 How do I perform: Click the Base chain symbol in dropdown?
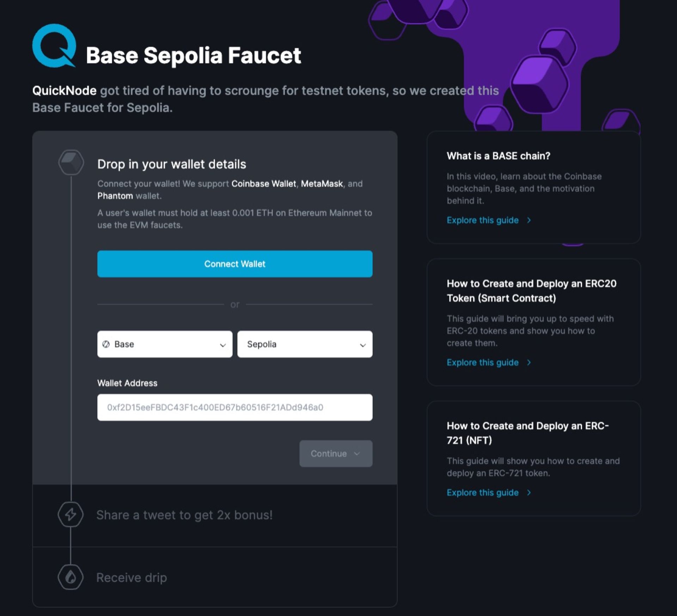pyautogui.click(x=106, y=344)
